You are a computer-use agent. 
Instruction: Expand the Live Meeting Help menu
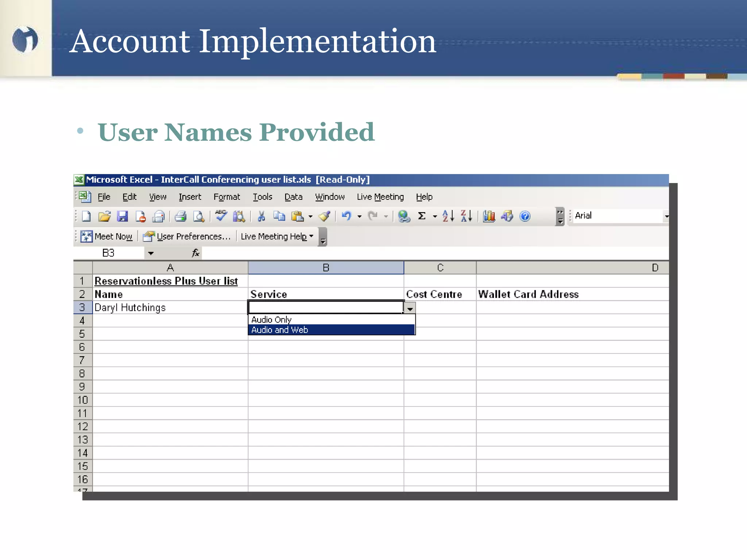tap(277, 236)
